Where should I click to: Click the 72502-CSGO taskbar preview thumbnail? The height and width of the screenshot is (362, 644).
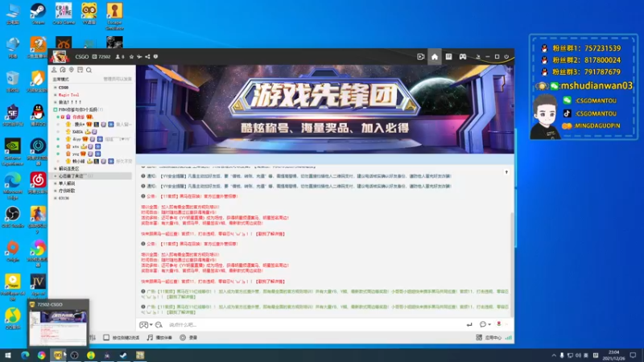pos(58,323)
